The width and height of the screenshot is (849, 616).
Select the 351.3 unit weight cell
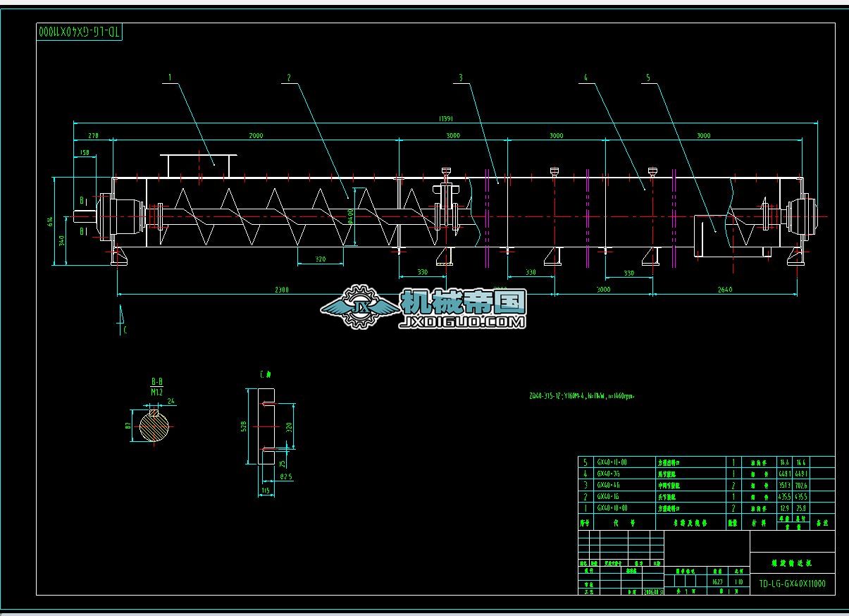[x=785, y=485]
